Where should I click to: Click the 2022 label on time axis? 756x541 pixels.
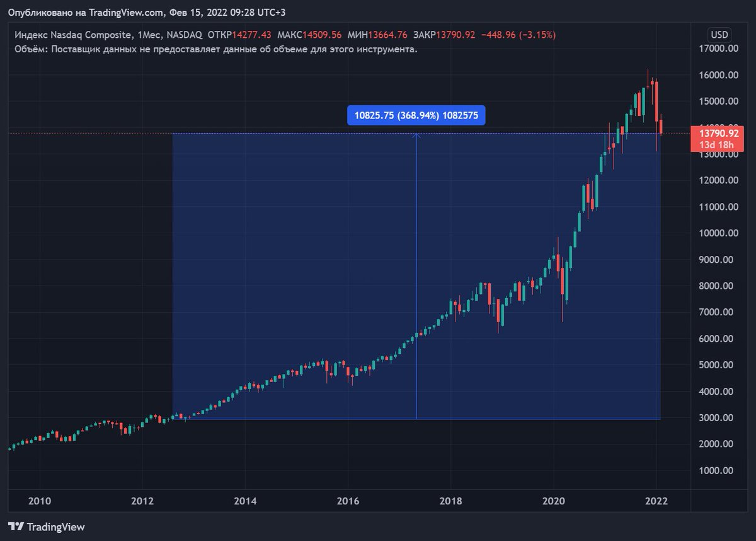point(656,501)
